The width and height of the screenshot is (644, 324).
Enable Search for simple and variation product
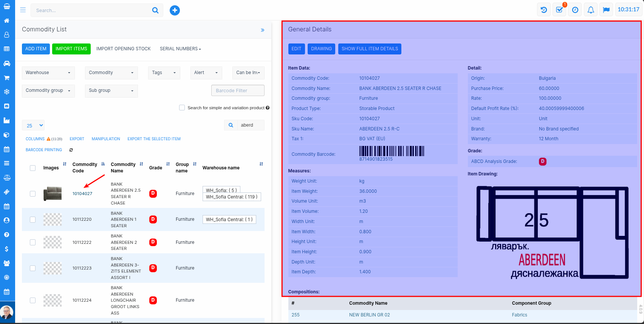coord(182,108)
